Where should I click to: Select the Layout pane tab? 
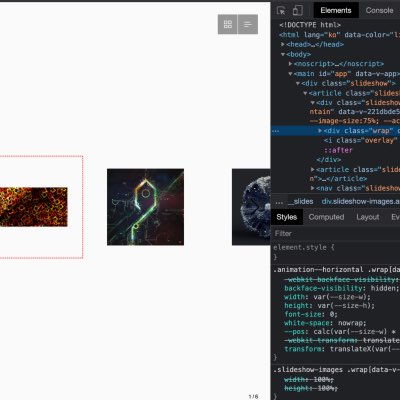(367, 217)
